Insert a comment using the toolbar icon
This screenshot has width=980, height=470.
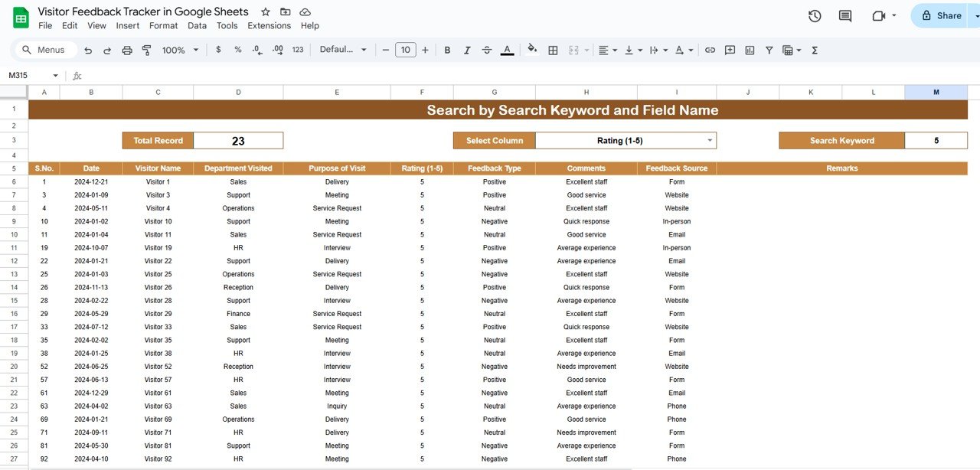coord(729,50)
